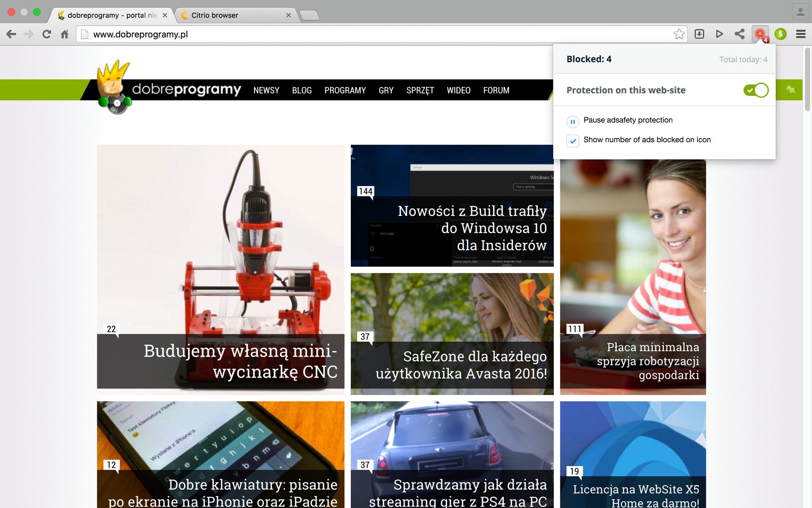
Task: Click the green site icon beside popup
Action: pos(791,89)
